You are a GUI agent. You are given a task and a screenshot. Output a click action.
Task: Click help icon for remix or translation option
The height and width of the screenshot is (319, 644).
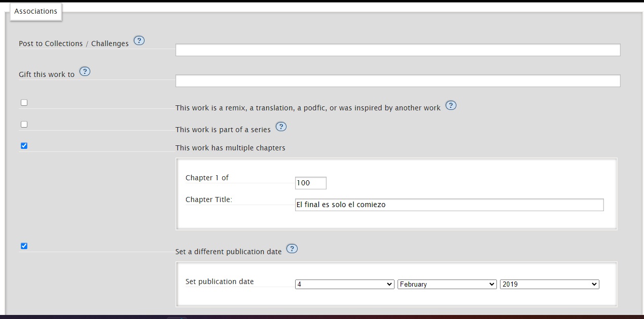coord(451,105)
